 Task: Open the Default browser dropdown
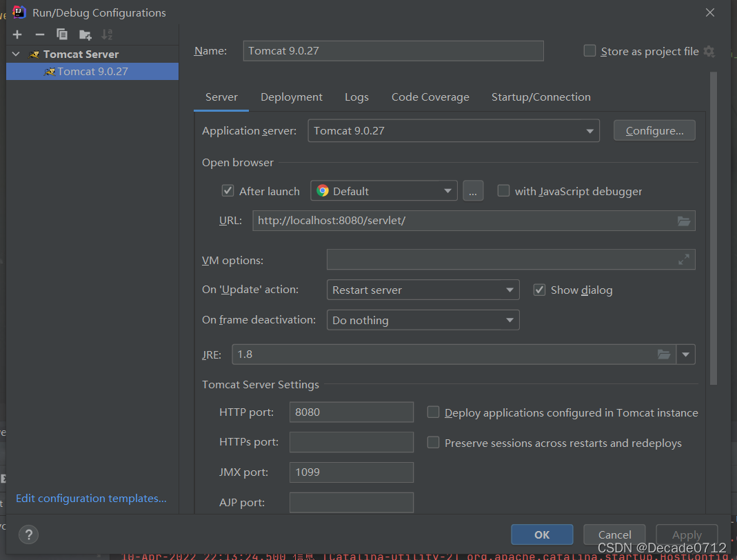383,191
